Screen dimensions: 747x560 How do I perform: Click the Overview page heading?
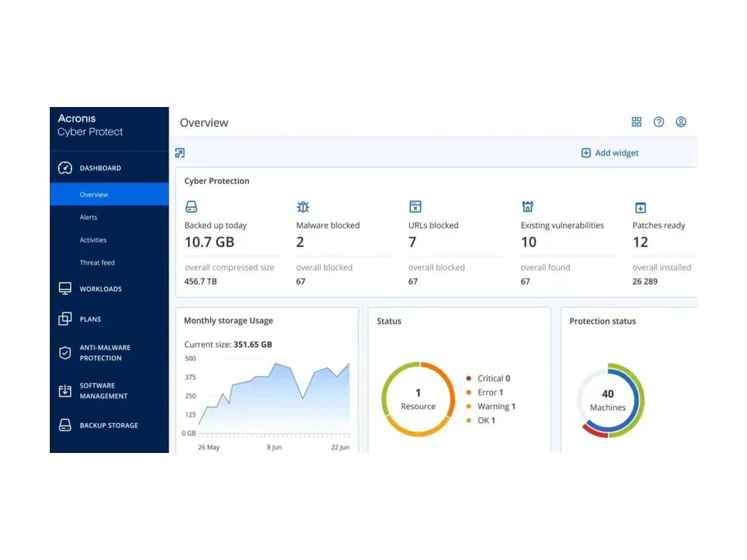coord(204,123)
